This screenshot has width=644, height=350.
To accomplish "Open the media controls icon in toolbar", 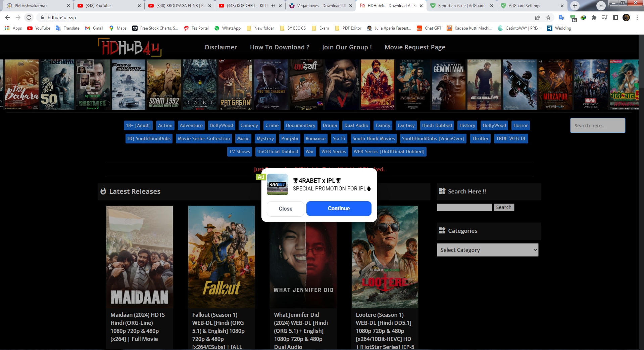I will [605, 17].
